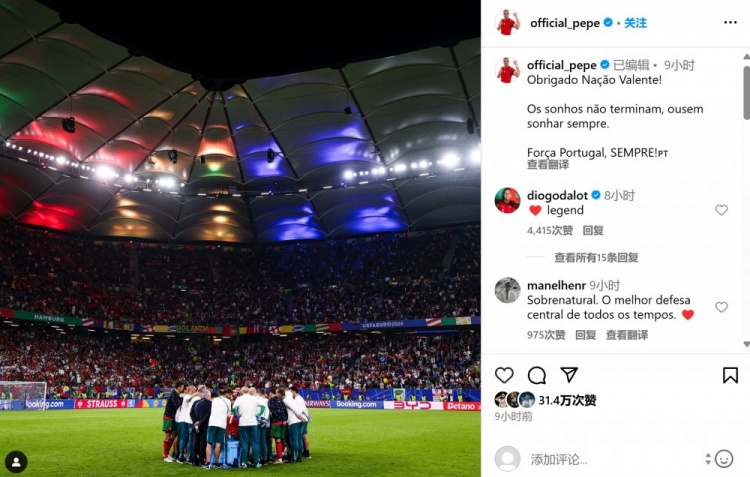Expand all 15 replies to diogodalot's comment
Screen dimensions: 750x477
(596, 257)
